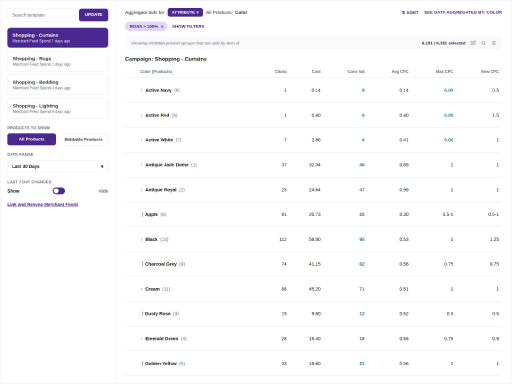Click the Color attribute label in header
Viewport: 512px width, 384px height.
tap(241, 12)
